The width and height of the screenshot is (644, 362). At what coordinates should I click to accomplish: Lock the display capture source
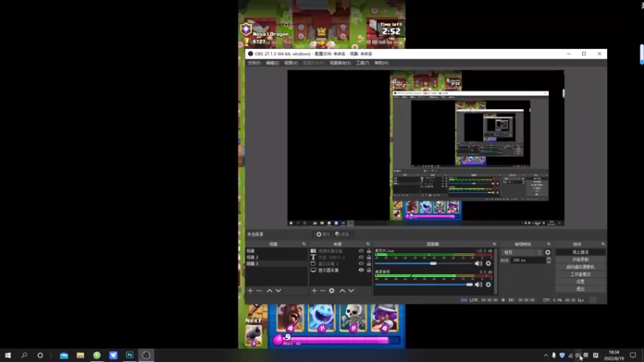pos(369,270)
